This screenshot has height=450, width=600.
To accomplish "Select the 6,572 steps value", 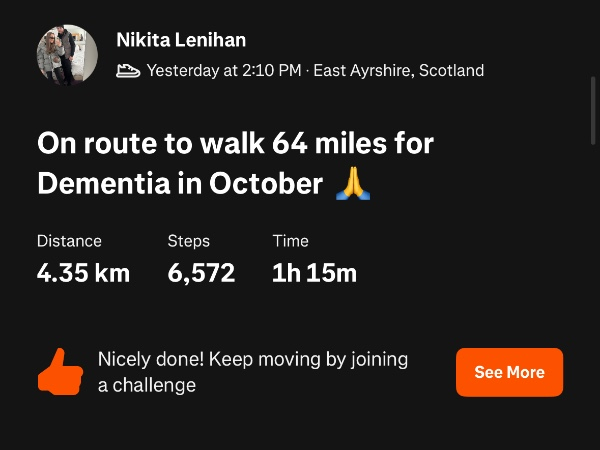I will click(201, 272).
